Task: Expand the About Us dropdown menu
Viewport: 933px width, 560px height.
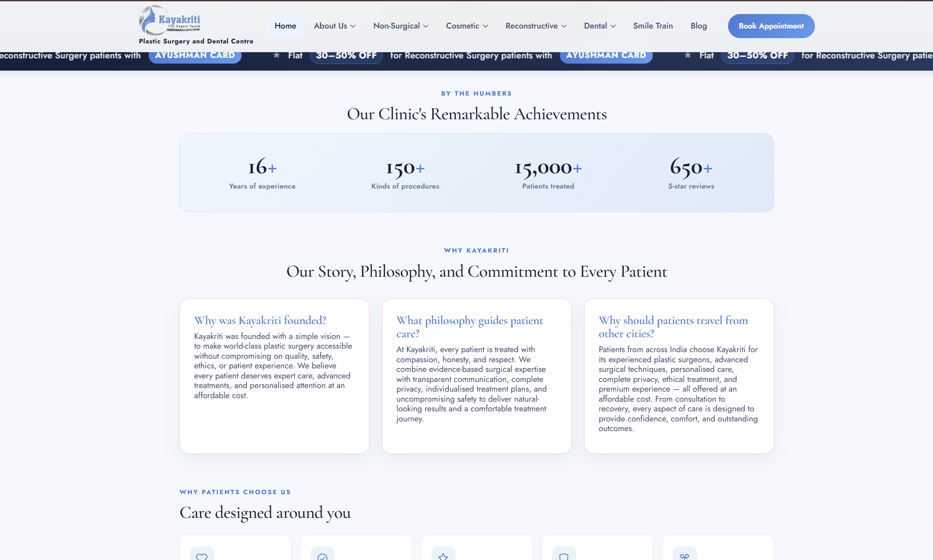Action: 334,26
